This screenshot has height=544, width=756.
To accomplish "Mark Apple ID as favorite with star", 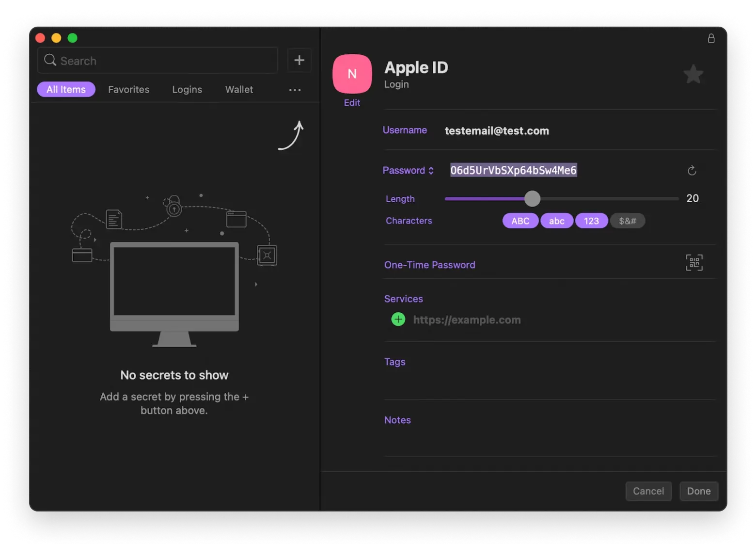I will click(x=693, y=74).
